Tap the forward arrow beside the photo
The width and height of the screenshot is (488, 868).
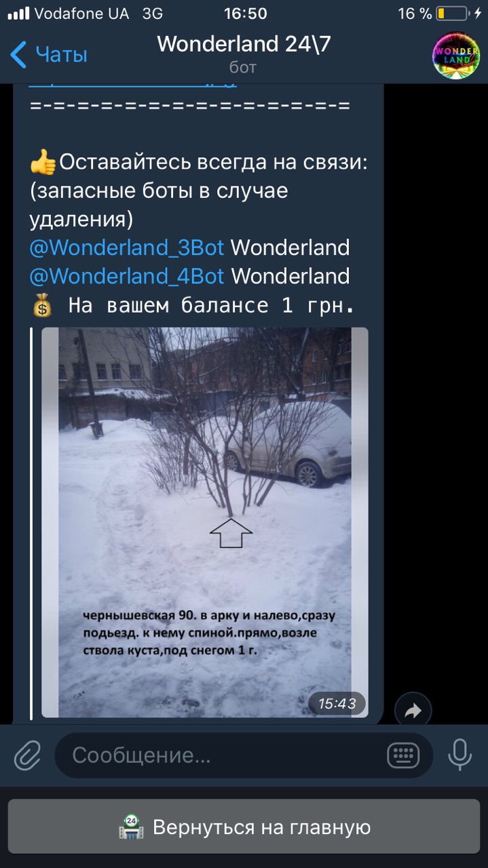pyautogui.click(x=413, y=711)
